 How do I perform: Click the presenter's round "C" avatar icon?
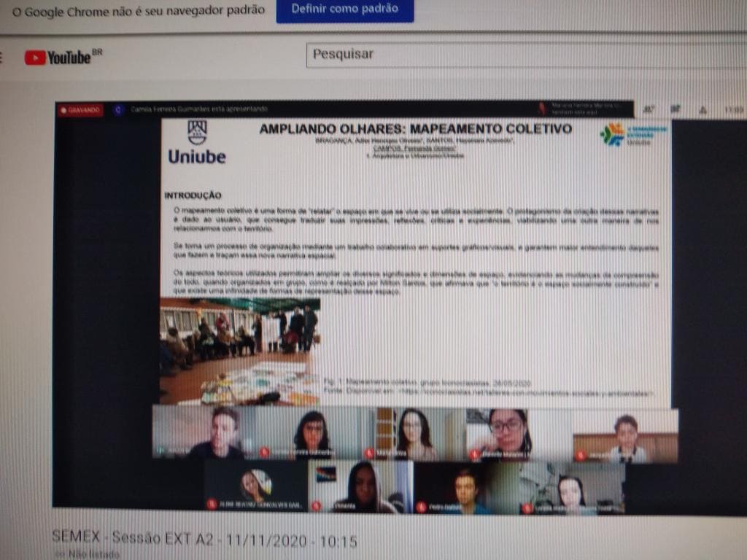pyautogui.click(x=118, y=110)
